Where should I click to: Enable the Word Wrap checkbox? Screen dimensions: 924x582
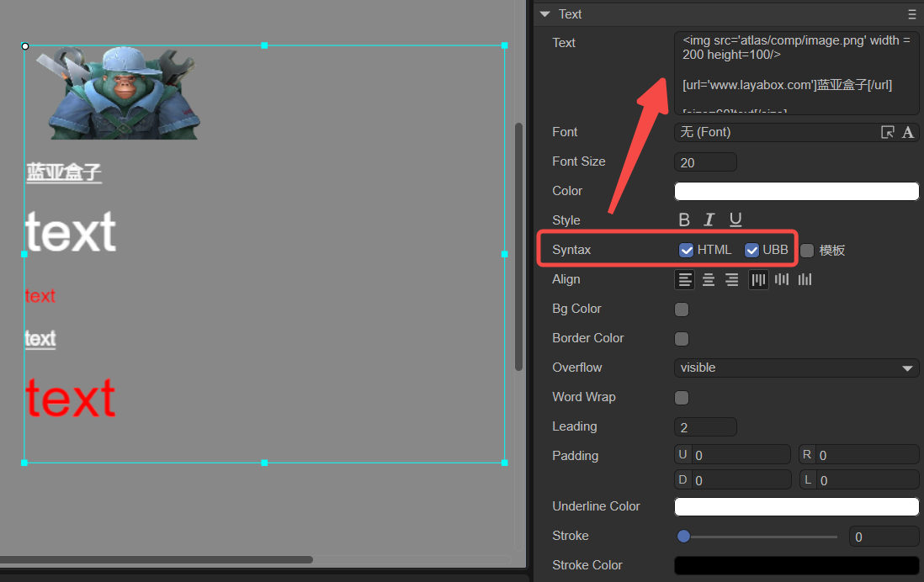[681, 398]
